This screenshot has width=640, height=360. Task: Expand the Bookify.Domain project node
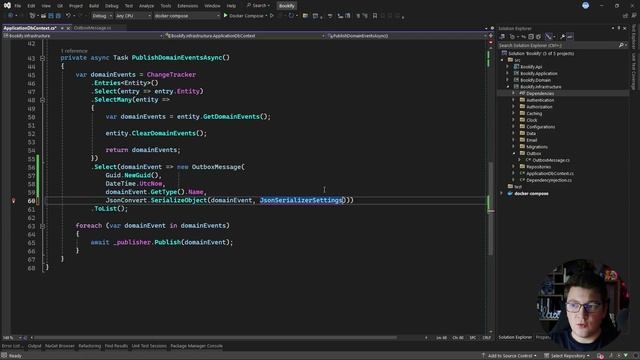(508, 80)
